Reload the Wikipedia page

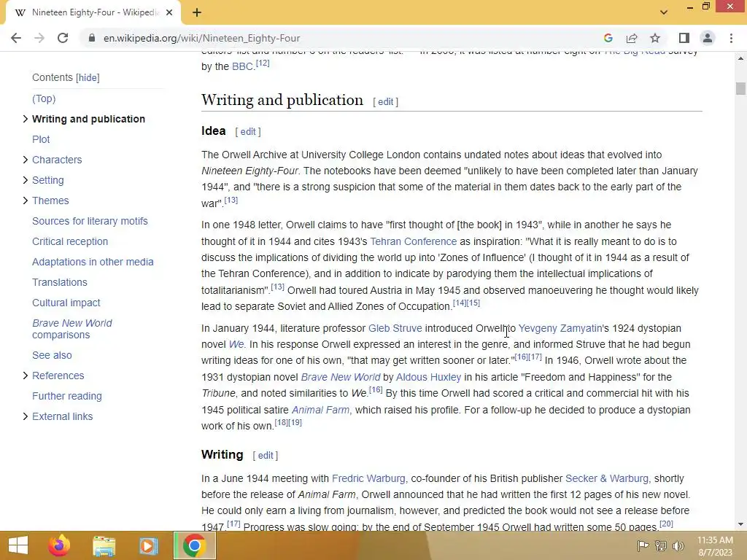pyautogui.click(x=63, y=38)
